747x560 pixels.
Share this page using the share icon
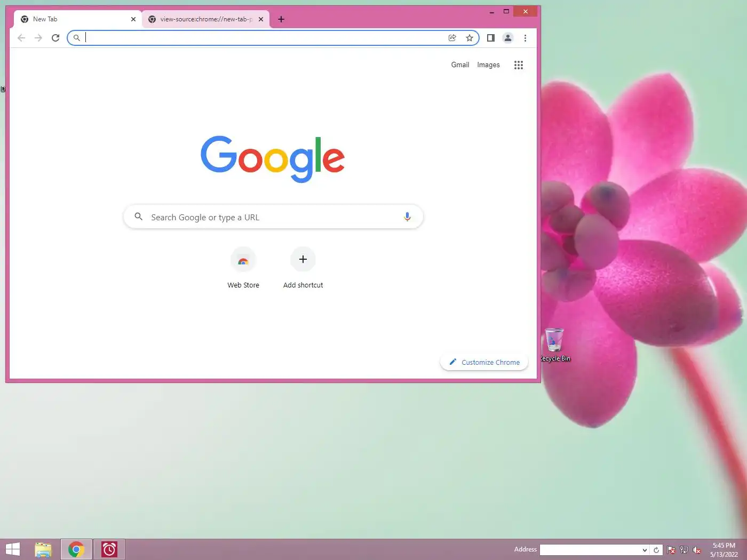(x=452, y=38)
